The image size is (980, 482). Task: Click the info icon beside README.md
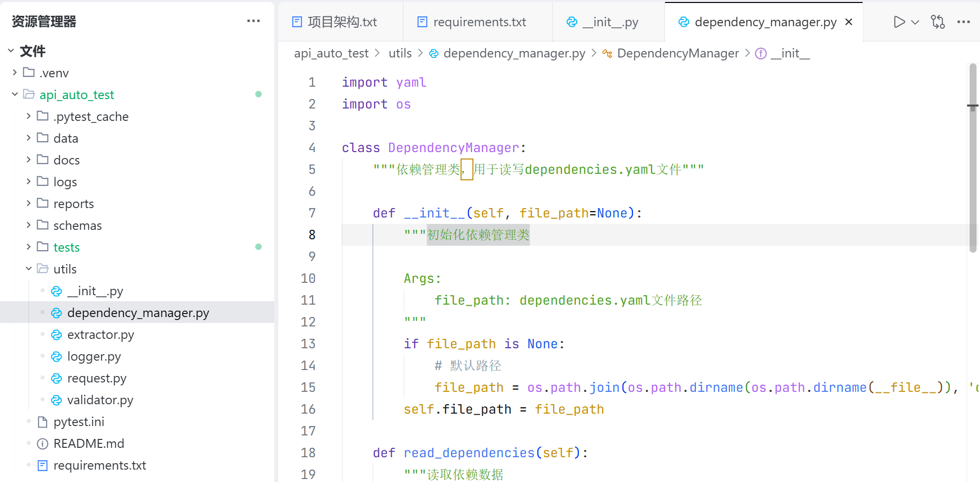43,444
